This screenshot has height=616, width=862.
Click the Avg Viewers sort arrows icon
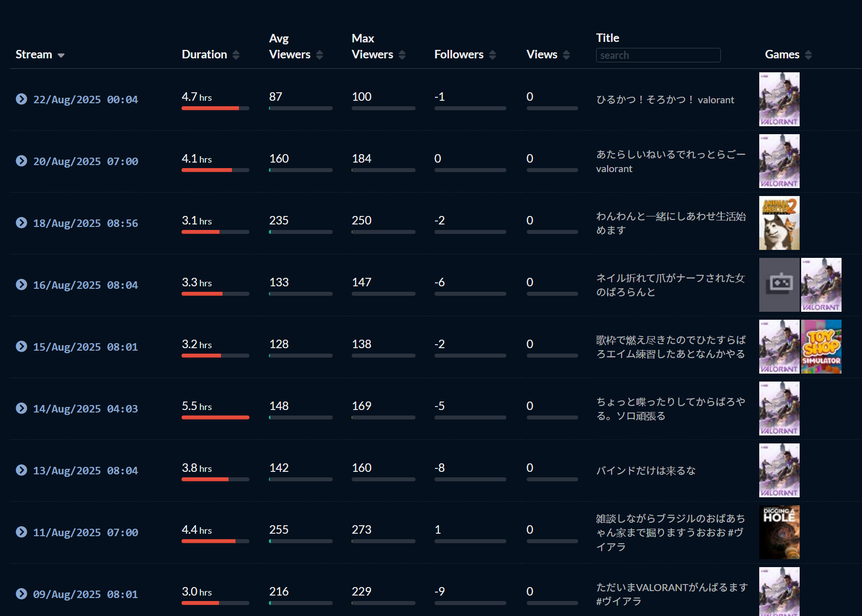[320, 55]
